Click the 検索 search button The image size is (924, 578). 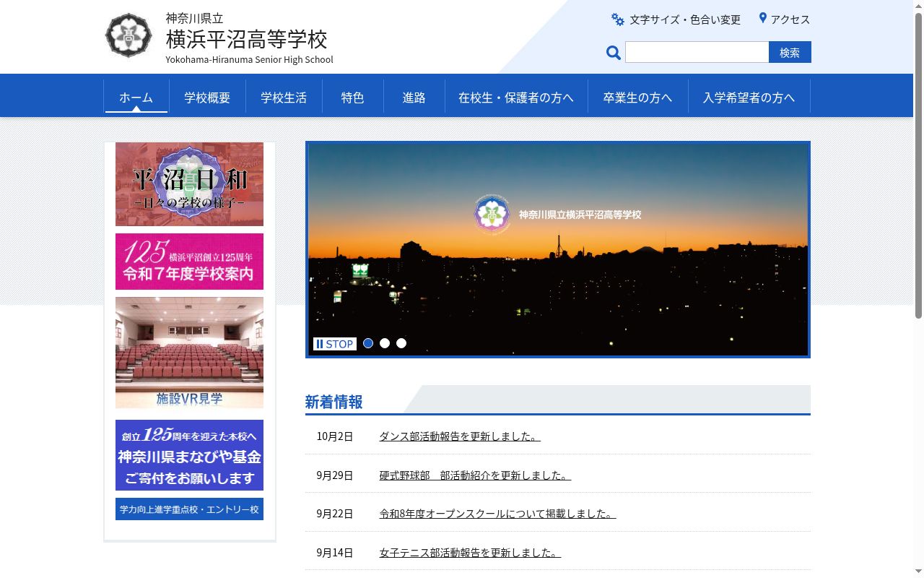coord(790,52)
